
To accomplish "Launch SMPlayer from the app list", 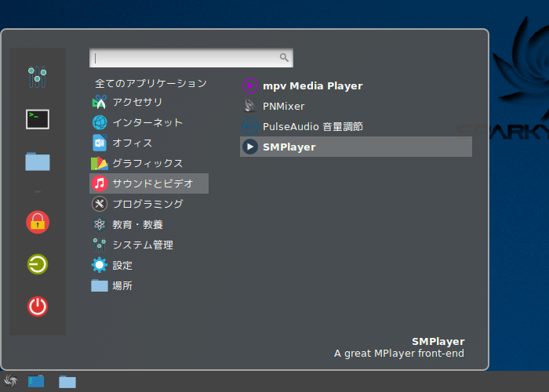I will [356, 147].
